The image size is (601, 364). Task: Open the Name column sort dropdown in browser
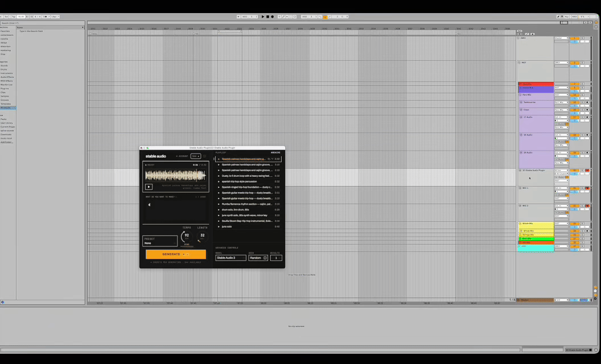pos(83,28)
